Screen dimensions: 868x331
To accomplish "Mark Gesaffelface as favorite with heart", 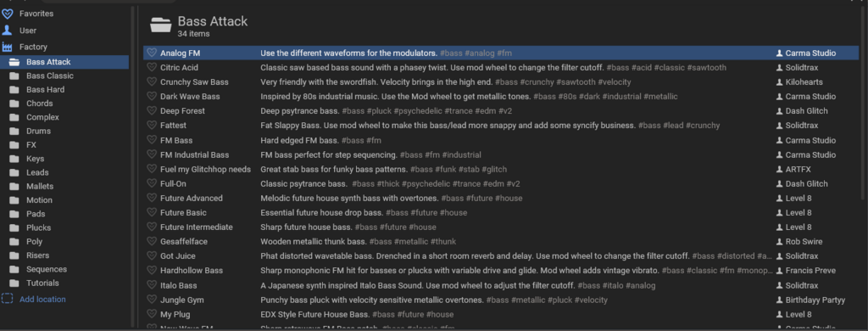I will (152, 242).
